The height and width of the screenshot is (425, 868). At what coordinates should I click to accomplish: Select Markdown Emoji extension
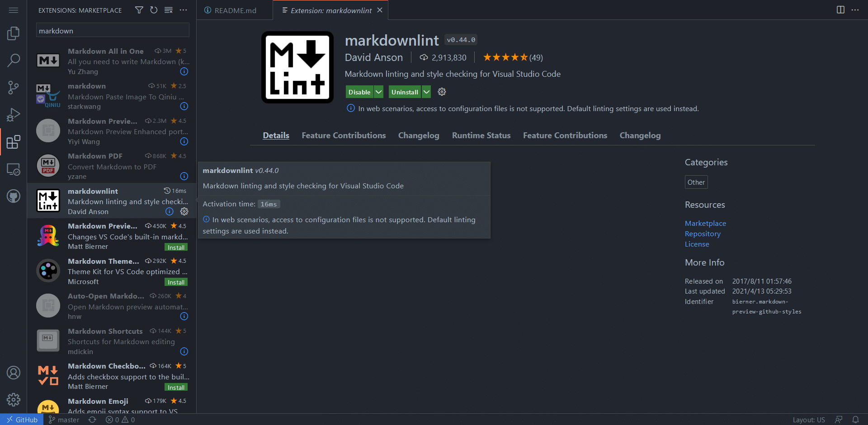[x=112, y=405]
